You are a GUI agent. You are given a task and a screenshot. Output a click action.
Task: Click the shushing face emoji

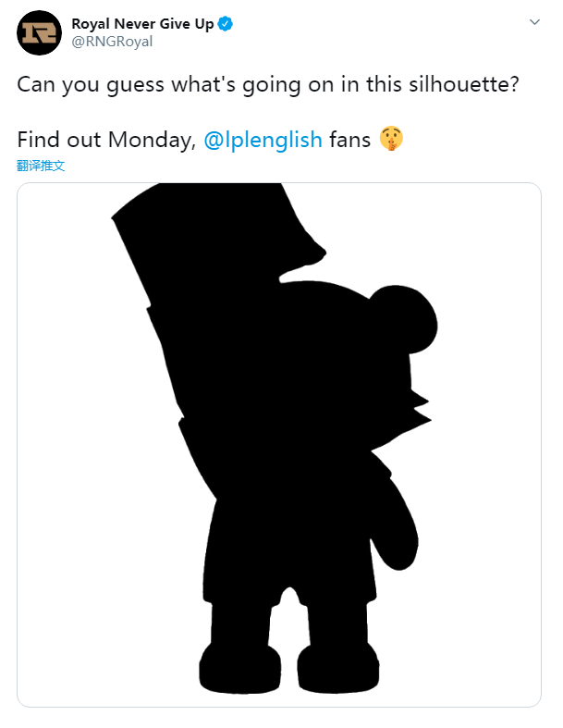point(393,141)
